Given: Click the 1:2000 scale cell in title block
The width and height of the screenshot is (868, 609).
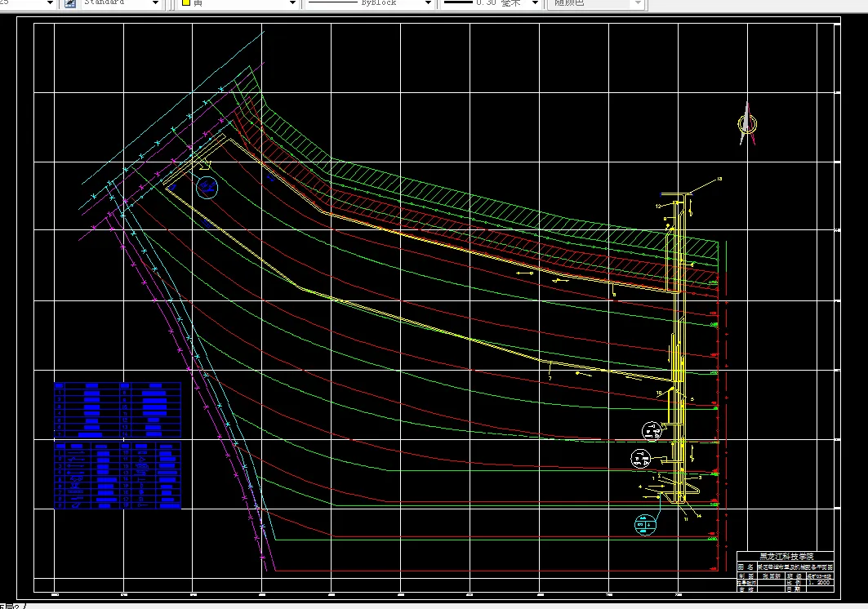Looking at the screenshot, I should point(818,582).
